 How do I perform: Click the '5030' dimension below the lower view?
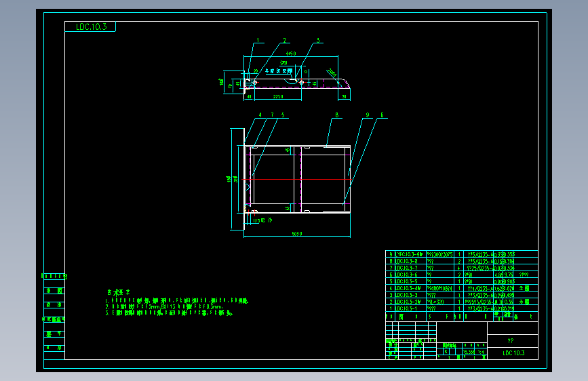pyautogui.click(x=296, y=234)
